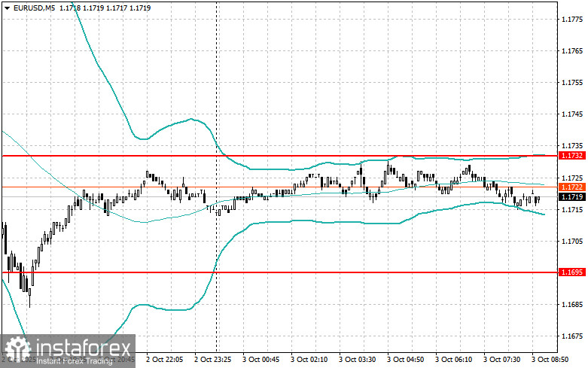Click the 3 Oct 02:10 time label

tap(309, 360)
